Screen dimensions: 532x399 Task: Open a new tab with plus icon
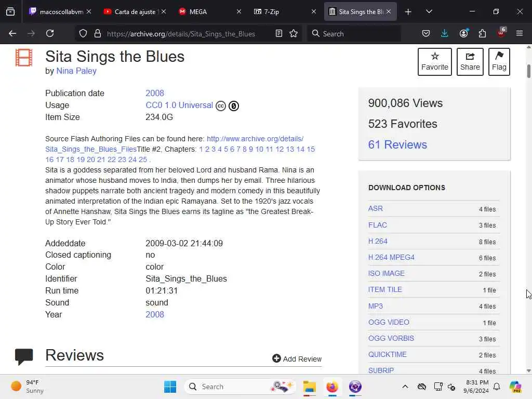(x=408, y=11)
